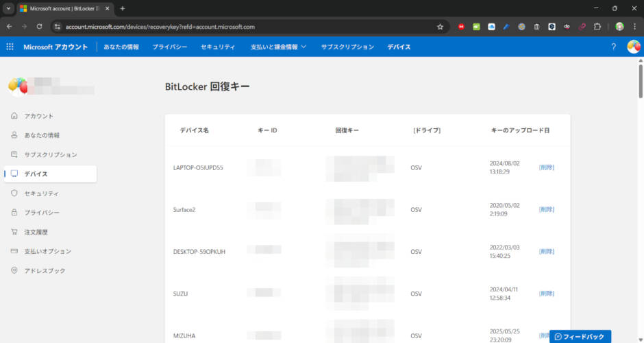Viewport: 644px width, 343px height.
Task: Open the Chrome profile avatar
Action: tap(619, 27)
